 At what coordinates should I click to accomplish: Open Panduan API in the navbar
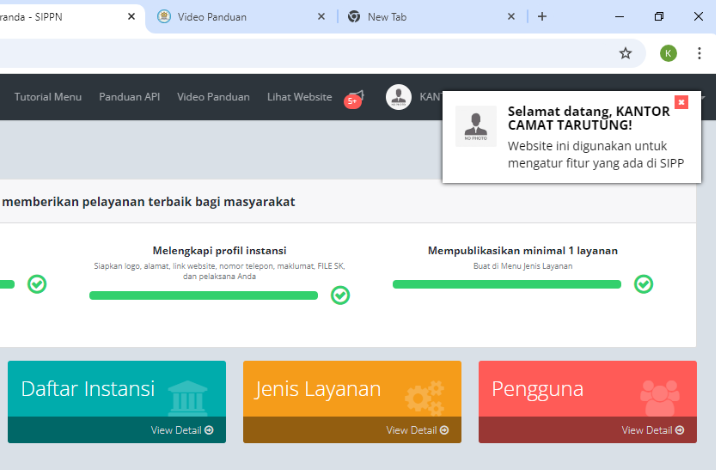129,97
